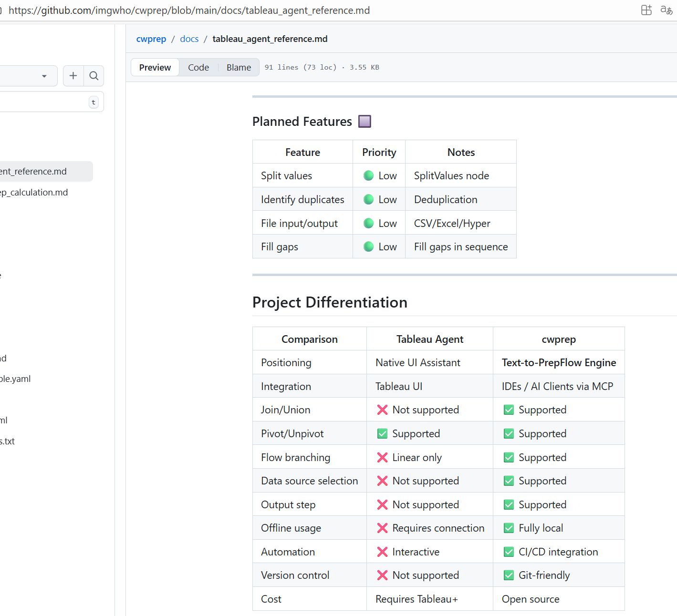Open the browser translate page icon
Image resolution: width=677 pixels, height=616 pixels.
[667, 10]
